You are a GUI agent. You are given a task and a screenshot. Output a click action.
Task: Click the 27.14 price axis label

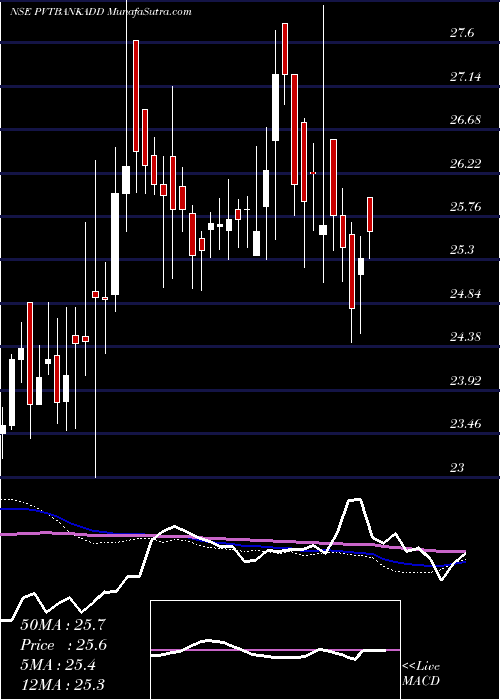(465, 76)
